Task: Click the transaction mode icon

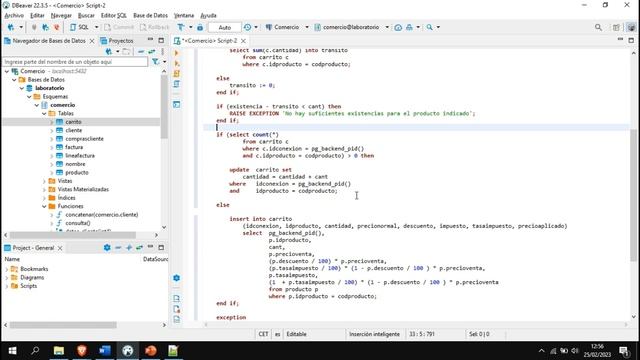Action: click(x=181, y=27)
